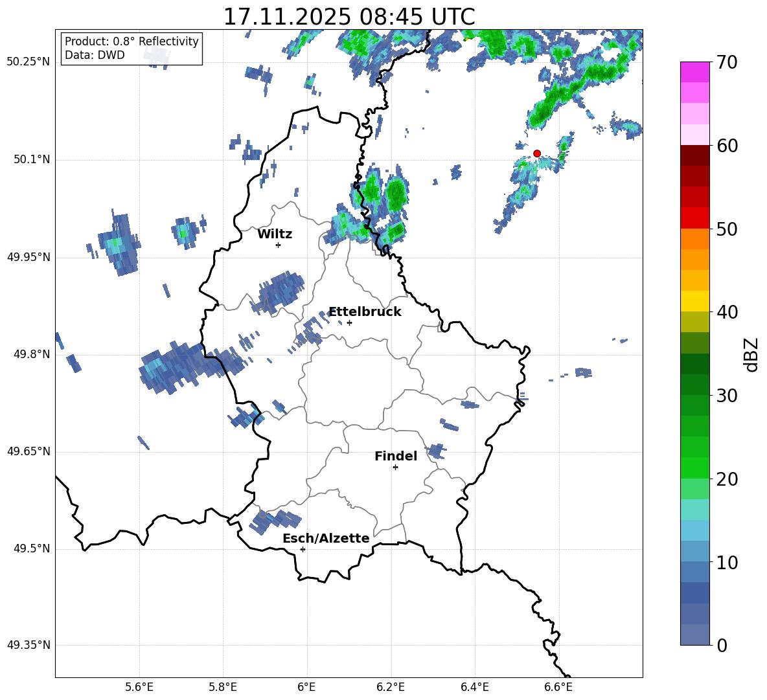The height and width of the screenshot is (700, 767).
Task: Click the 49.8°N latitude label
Action: [32, 354]
